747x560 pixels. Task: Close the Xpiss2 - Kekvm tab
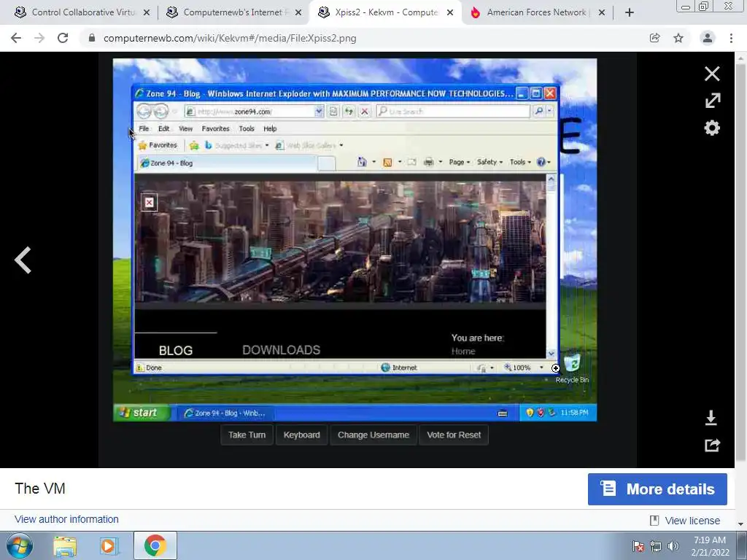pyautogui.click(x=449, y=13)
